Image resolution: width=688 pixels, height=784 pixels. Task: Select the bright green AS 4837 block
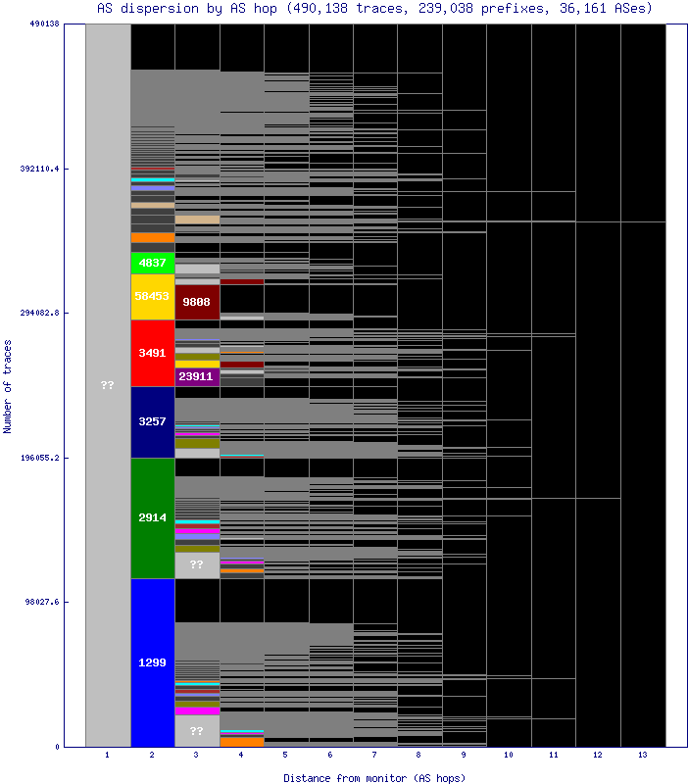click(152, 263)
